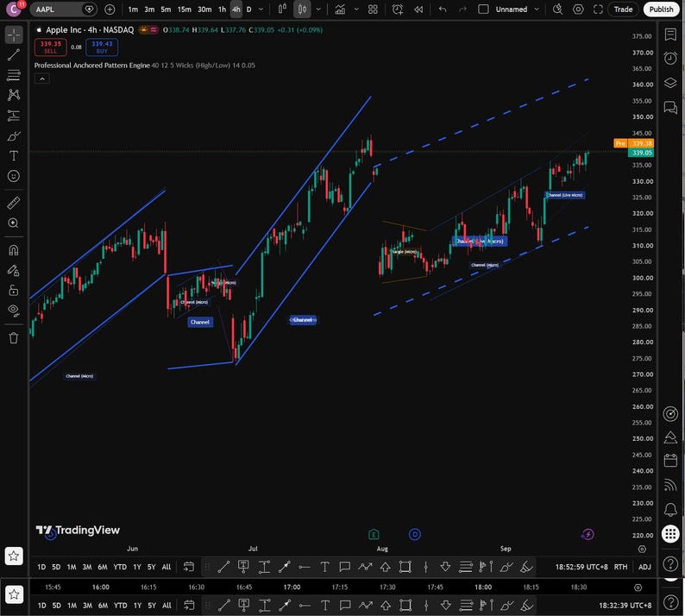Open the user profile avatar menu

[14, 9]
